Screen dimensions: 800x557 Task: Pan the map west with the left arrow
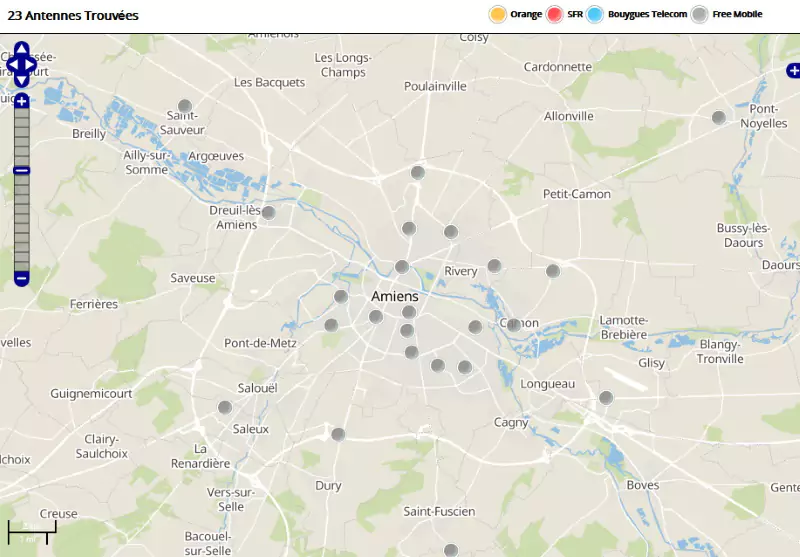pos(10,65)
